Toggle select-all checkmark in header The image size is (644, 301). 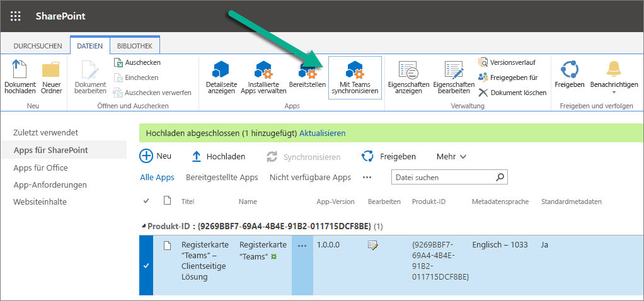click(x=146, y=202)
